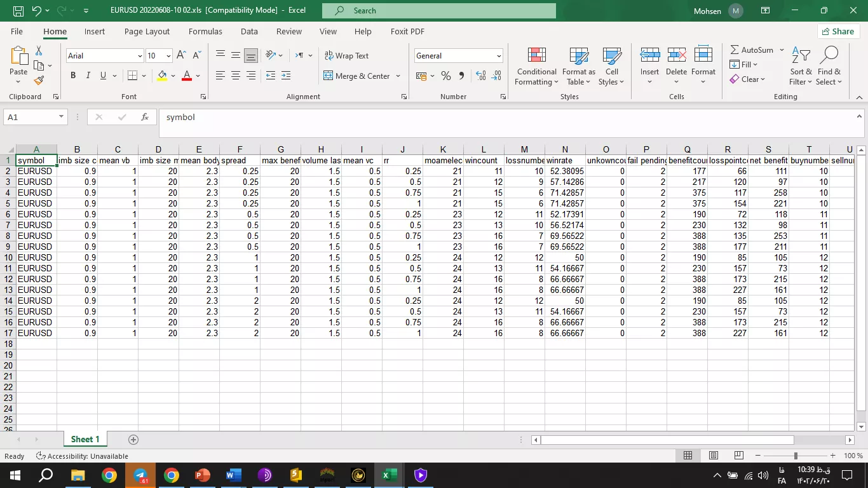Open Windows Start menu
868x488 pixels.
(x=15, y=475)
